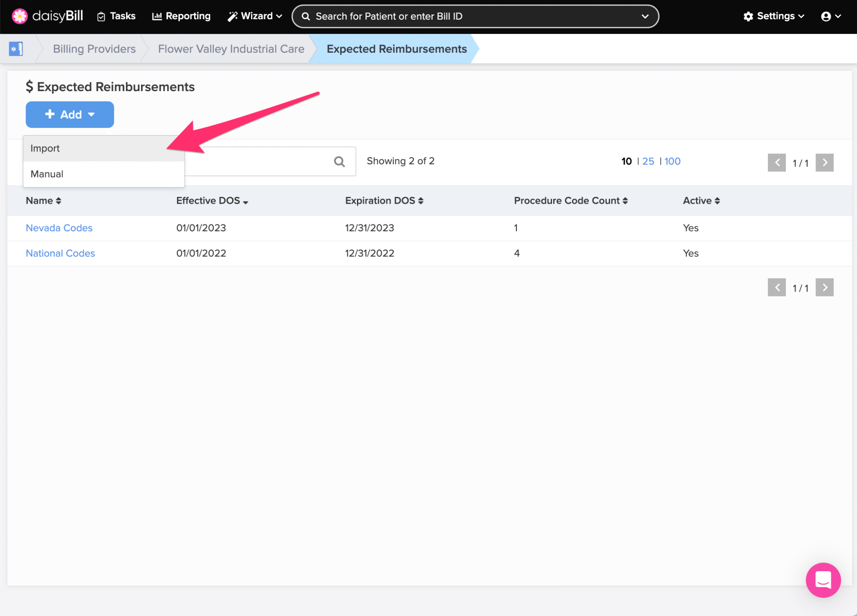Open the Nevada Codes link
Screen dimensions: 857x616
point(59,228)
